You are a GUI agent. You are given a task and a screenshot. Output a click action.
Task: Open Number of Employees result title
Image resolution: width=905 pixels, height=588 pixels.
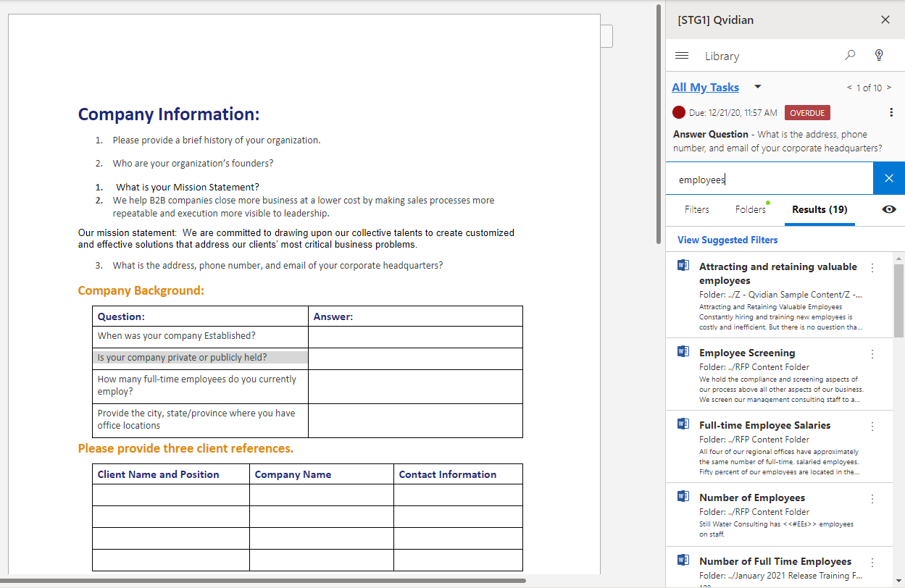752,497
